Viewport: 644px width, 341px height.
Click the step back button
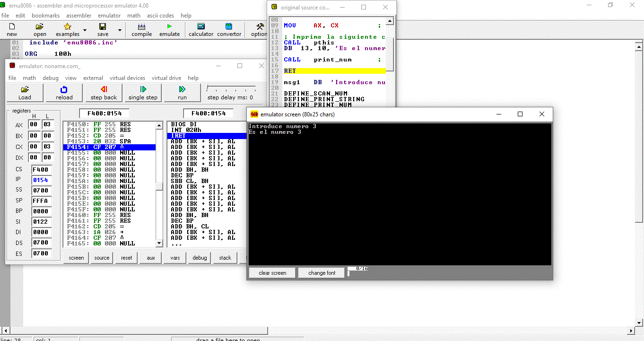point(104,93)
